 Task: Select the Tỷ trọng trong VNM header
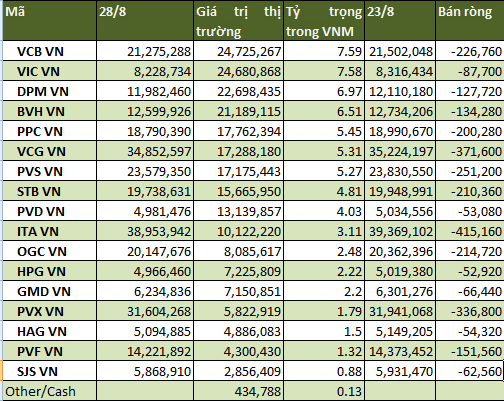(324, 20)
